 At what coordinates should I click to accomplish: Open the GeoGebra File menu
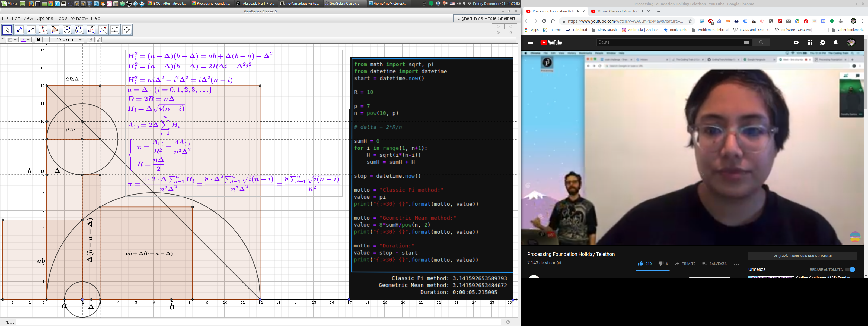tap(5, 18)
